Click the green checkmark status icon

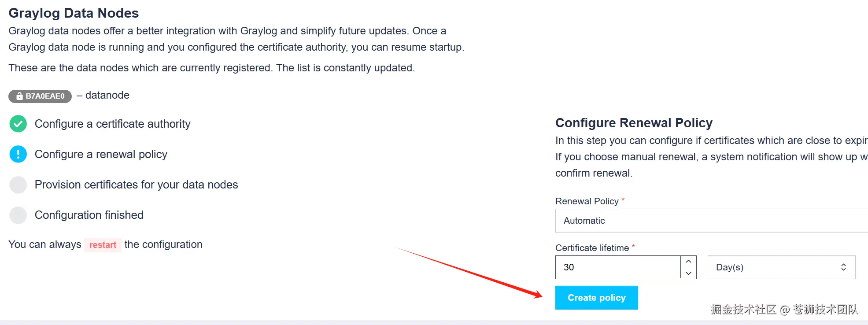coord(18,124)
